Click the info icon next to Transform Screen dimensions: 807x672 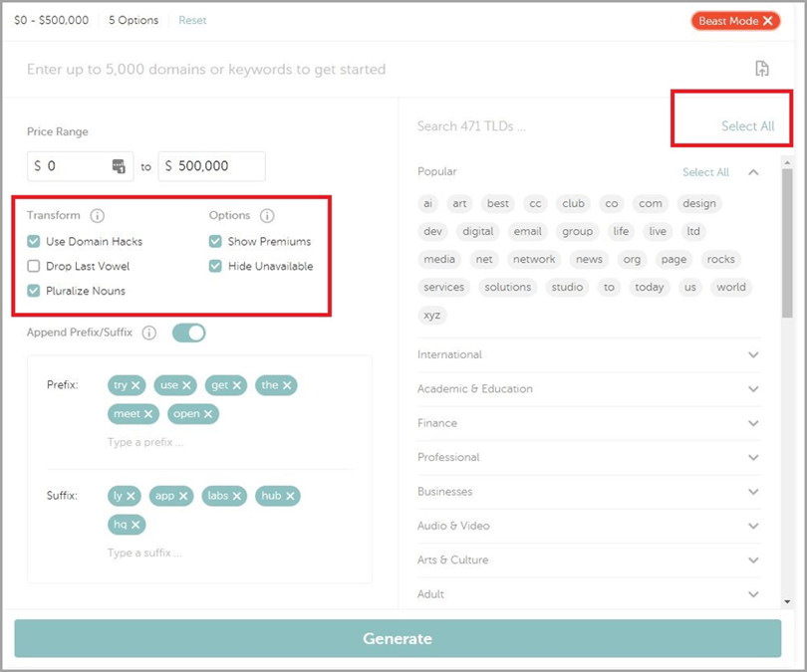97,216
